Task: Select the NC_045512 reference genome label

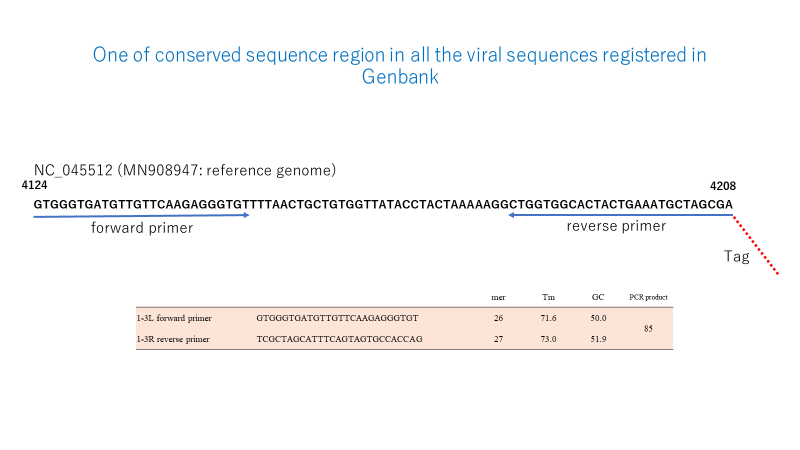Action: pyautogui.click(x=185, y=170)
